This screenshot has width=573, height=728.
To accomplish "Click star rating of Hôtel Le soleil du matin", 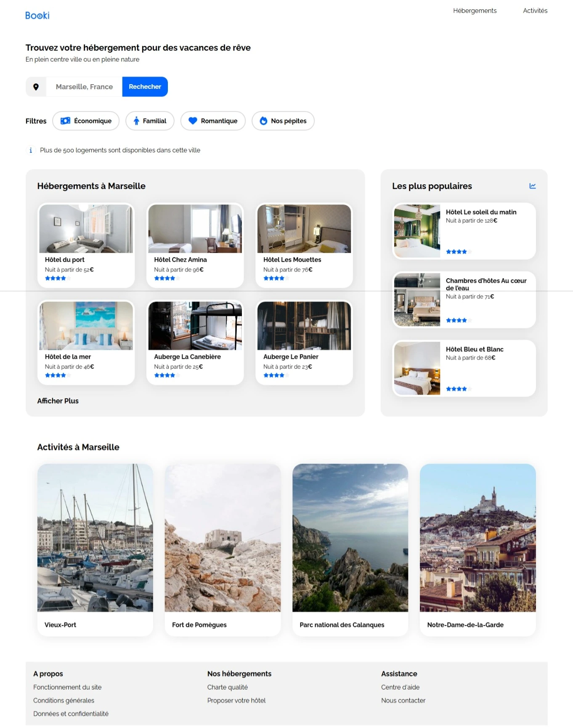I will point(459,252).
